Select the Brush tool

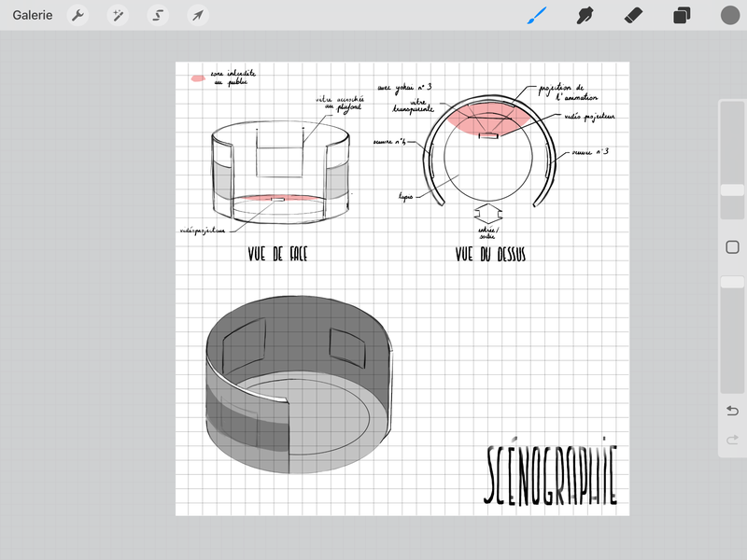536,16
